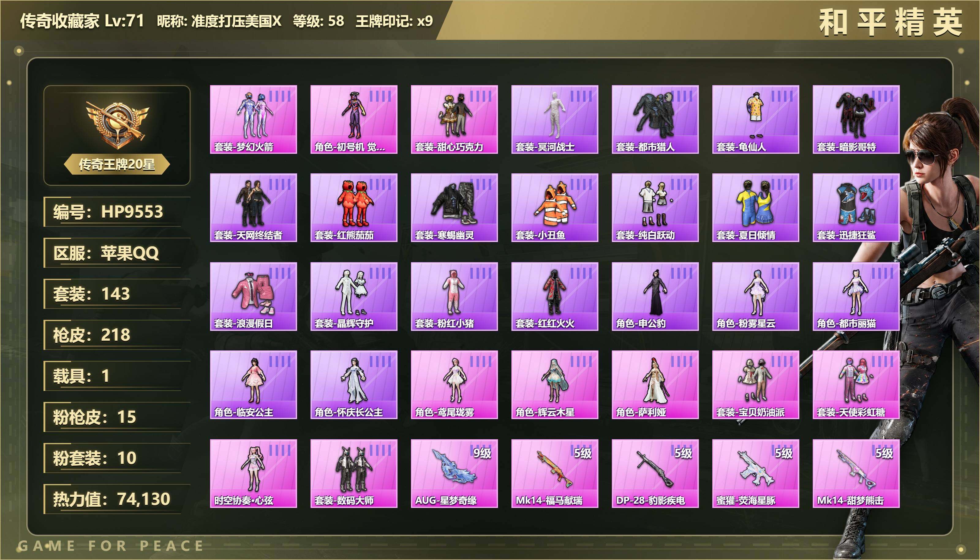Image resolution: width=980 pixels, height=560 pixels.
Task: Click the 套装-浪漫假日 pink suit card
Action: click(253, 296)
